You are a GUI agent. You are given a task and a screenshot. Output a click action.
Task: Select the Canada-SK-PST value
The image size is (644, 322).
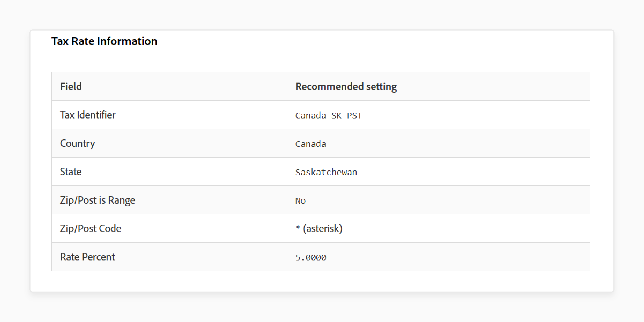(x=329, y=115)
